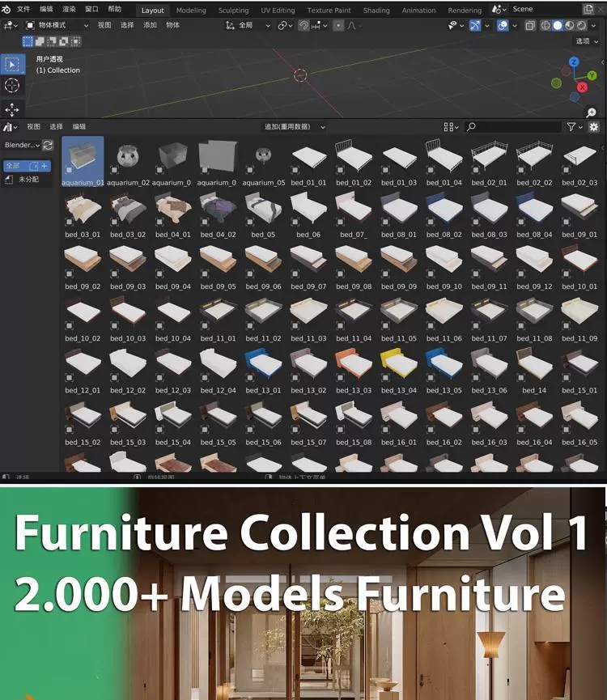This screenshot has height=700, width=607.
Task: Open viewport 添加 menu
Action: tap(150, 25)
